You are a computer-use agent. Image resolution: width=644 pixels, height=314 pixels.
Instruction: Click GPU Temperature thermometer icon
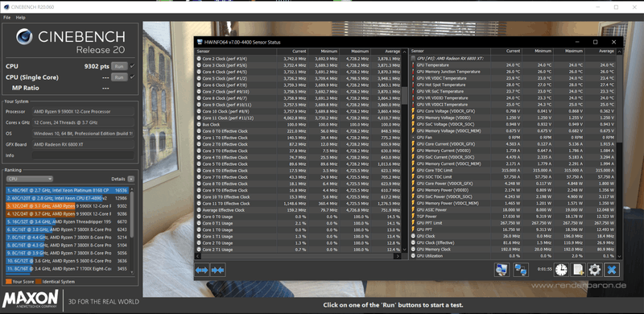(413, 65)
